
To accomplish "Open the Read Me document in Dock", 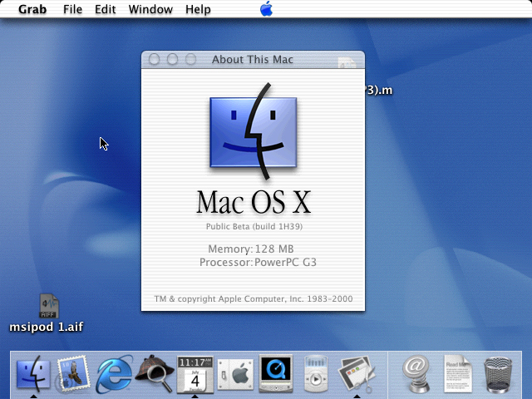I will click(458, 373).
